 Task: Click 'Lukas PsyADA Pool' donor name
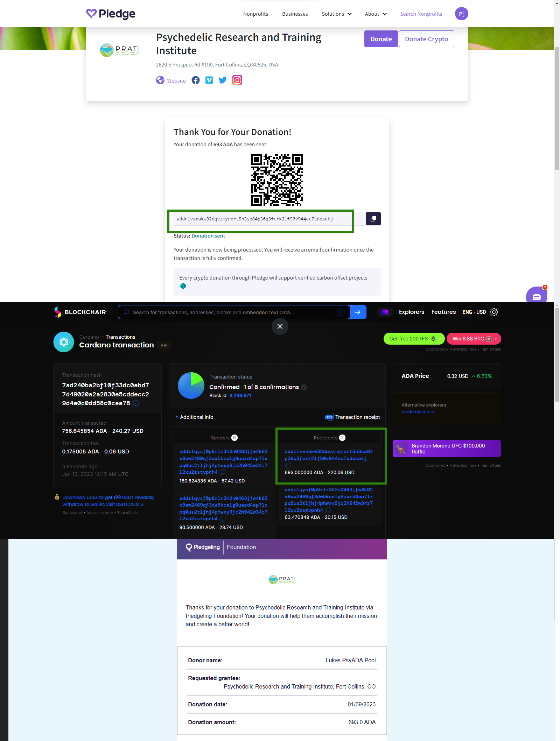[351, 660]
